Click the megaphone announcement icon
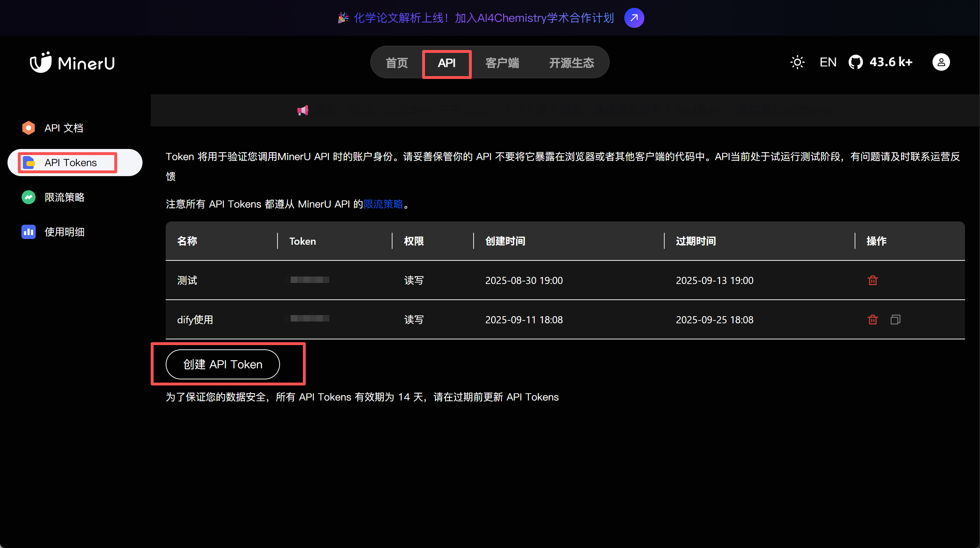 (x=302, y=110)
